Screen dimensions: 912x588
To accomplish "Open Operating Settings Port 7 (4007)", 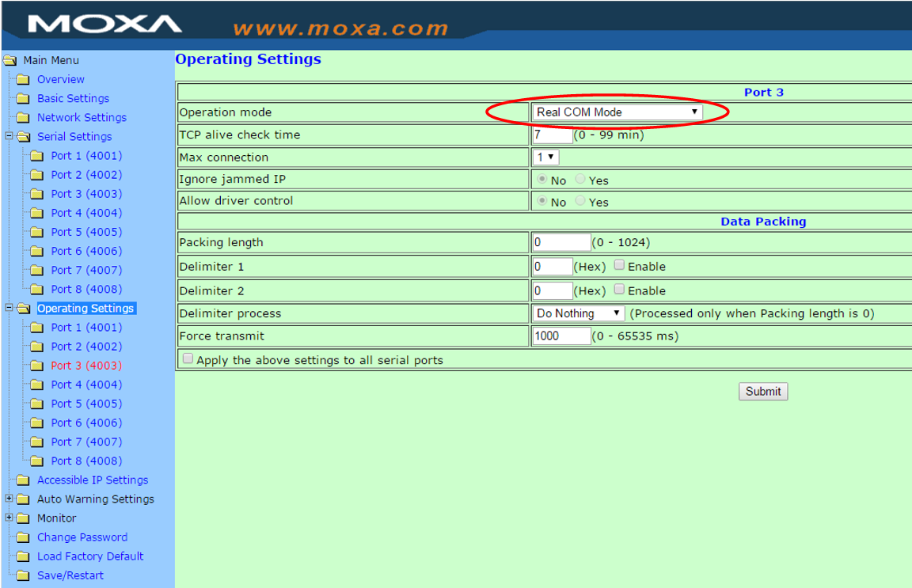I will [x=86, y=442].
